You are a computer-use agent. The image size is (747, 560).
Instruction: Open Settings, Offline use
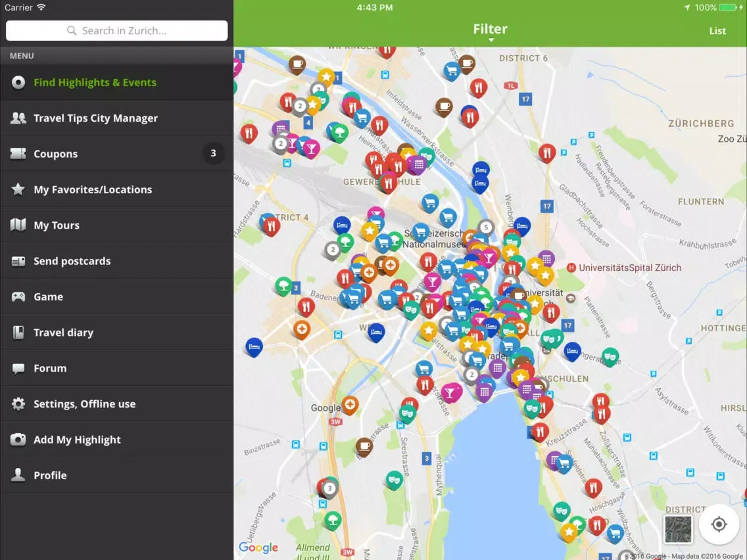pos(117,404)
